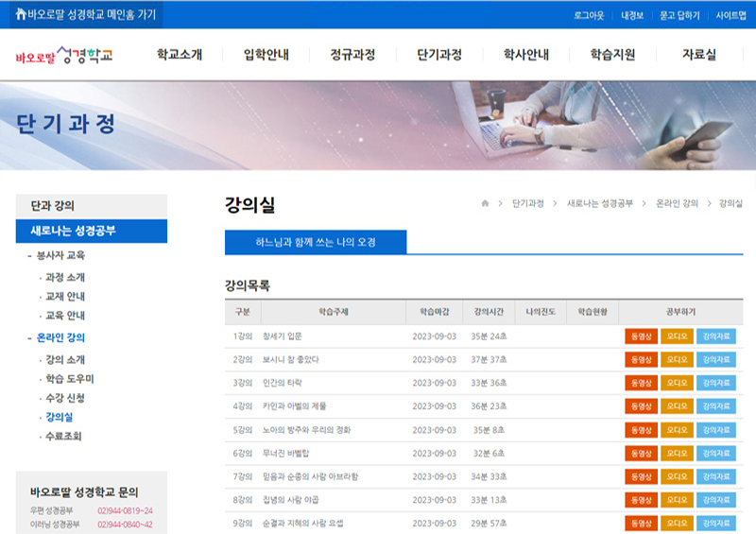Open 내정보 in the top bar
Image resolution: width=756 pixels, height=534 pixels.
point(632,15)
